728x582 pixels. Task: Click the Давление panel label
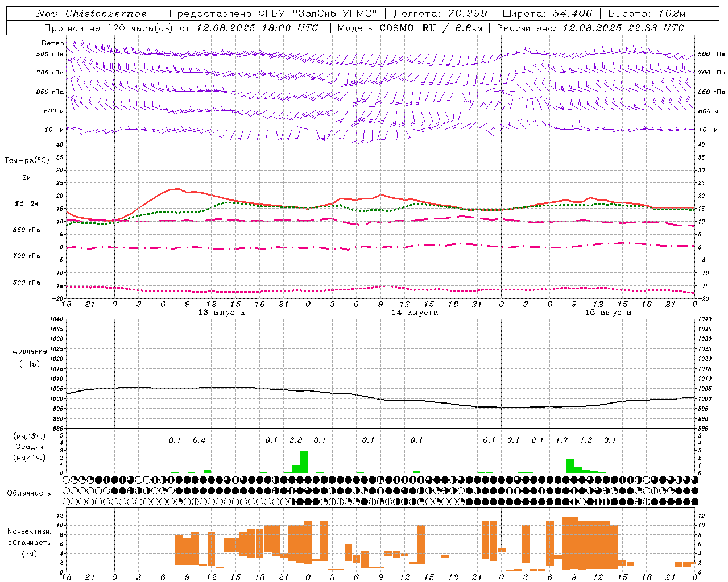30,351
